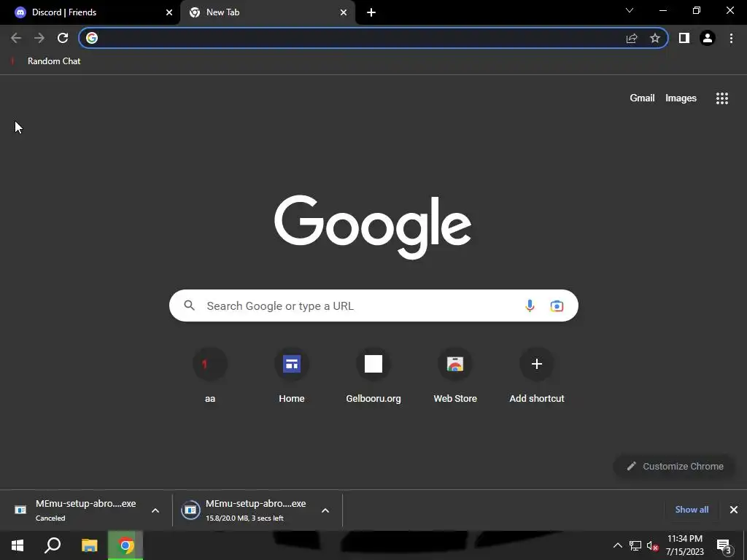Open network status tray icon
This screenshot has width=747, height=560.
(x=635, y=545)
